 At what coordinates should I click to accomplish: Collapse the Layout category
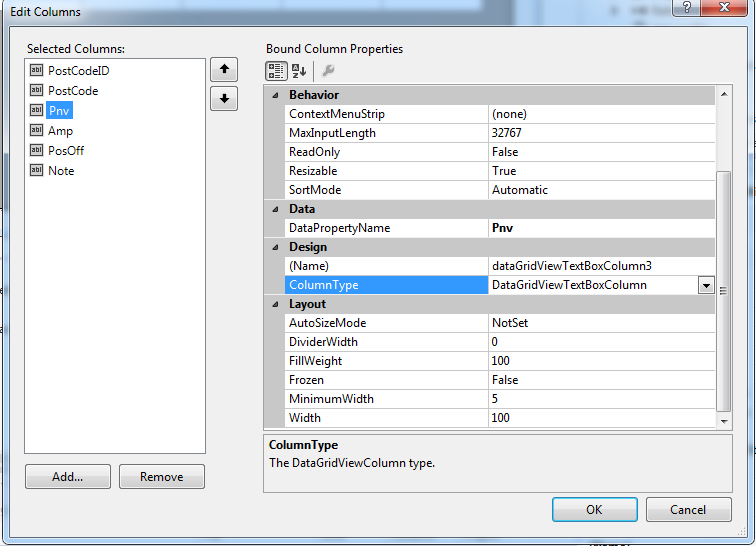click(x=275, y=304)
